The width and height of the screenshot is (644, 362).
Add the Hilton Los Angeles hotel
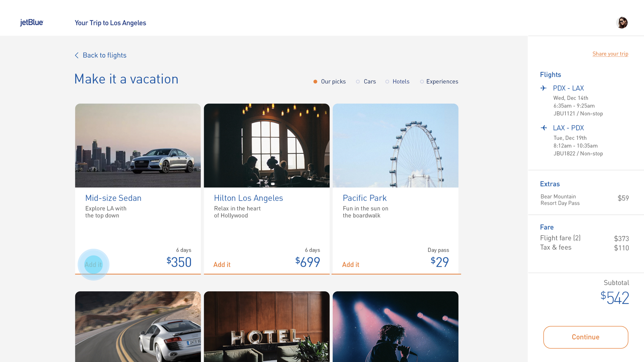(x=222, y=264)
